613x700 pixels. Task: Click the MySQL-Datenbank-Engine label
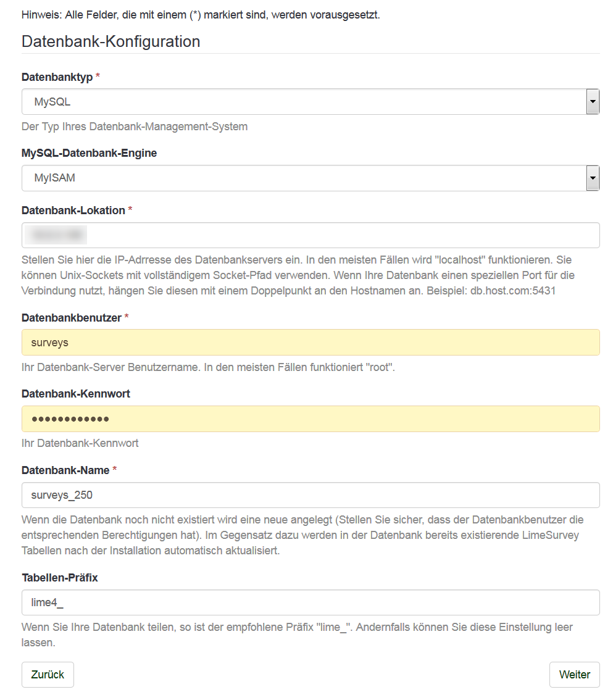pos(89,153)
